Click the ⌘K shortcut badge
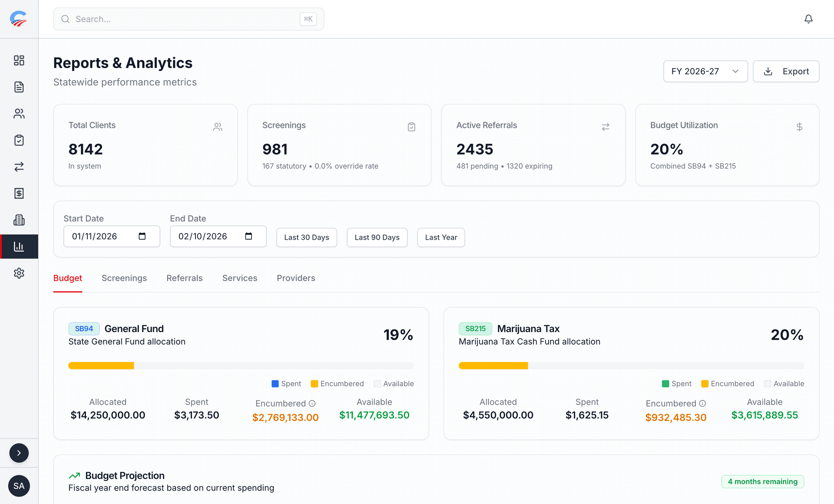Viewport: 834px width, 504px height. click(308, 19)
